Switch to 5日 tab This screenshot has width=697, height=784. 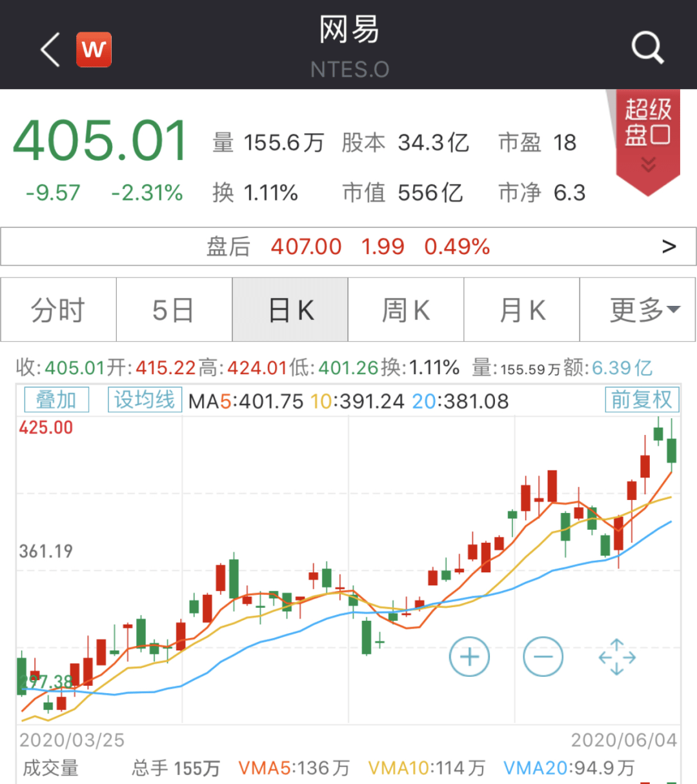pos(174,310)
